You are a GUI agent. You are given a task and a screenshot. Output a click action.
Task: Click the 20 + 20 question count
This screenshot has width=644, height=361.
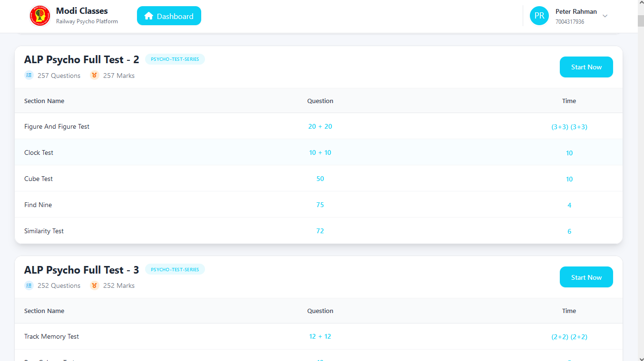click(320, 126)
